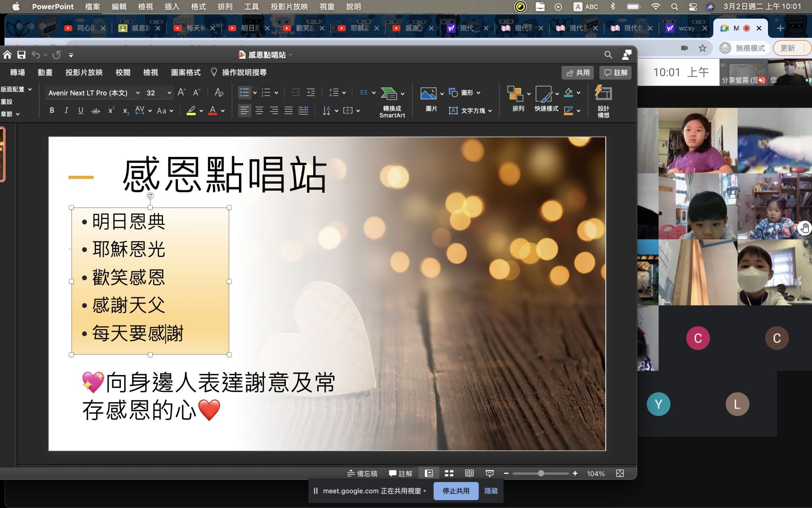Start slide show from status bar
This screenshot has width=812, height=508.
click(490, 473)
